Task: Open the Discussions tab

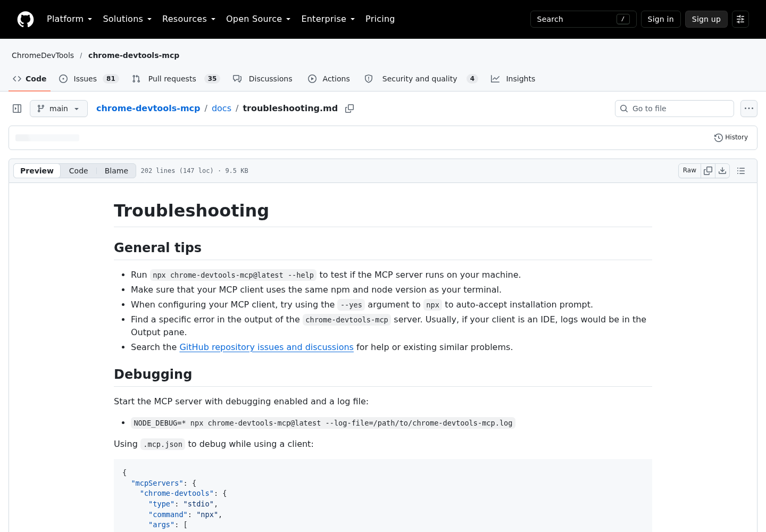Action: tap(263, 79)
